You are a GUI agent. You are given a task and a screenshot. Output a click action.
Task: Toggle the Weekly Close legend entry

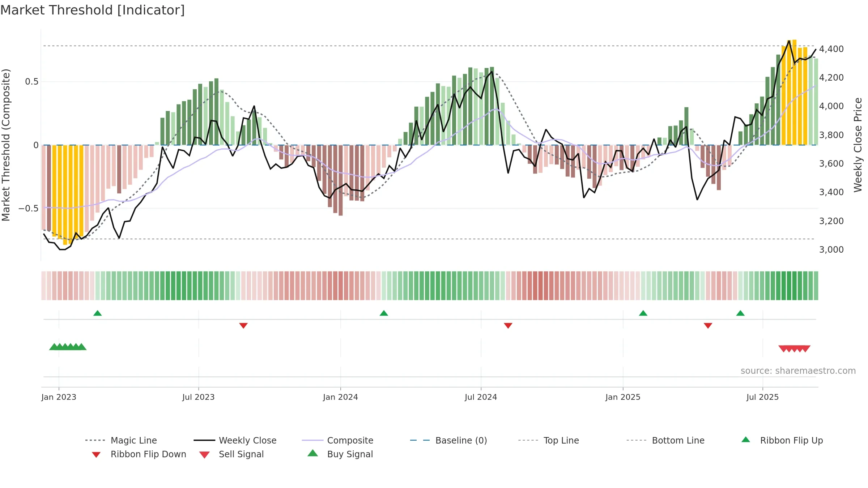235,440
